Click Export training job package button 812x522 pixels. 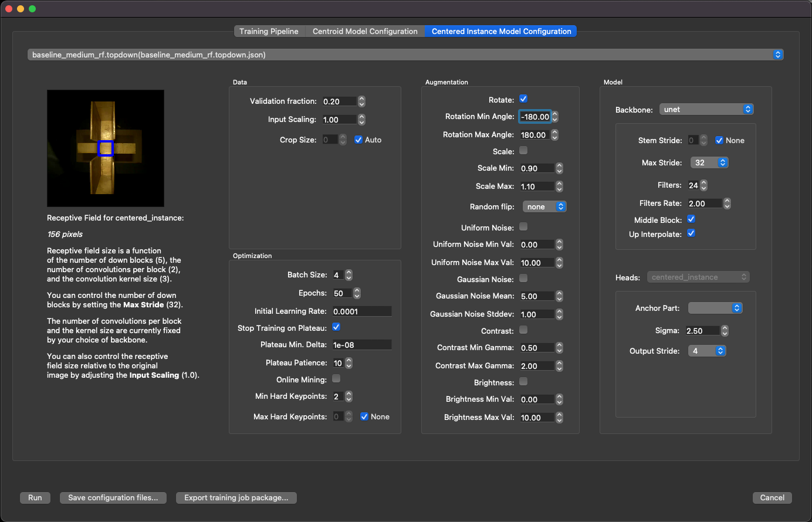pyautogui.click(x=236, y=498)
